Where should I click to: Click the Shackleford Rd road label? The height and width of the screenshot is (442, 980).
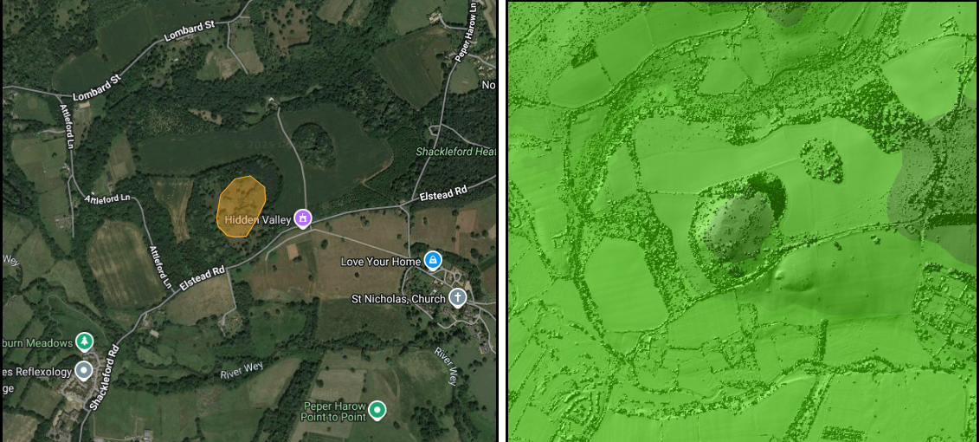(104, 378)
